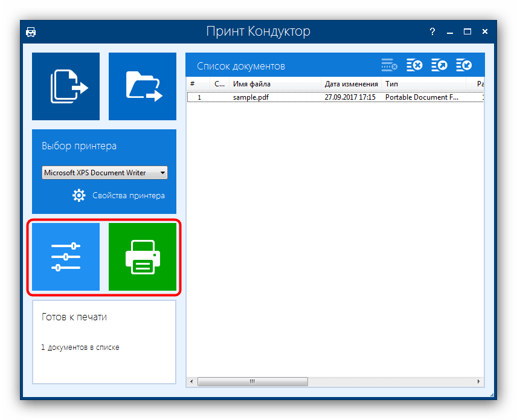The image size is (517, 420).
Task: Expand Microsoft XPS Document Writer dropdown
Action: [162, 173]
